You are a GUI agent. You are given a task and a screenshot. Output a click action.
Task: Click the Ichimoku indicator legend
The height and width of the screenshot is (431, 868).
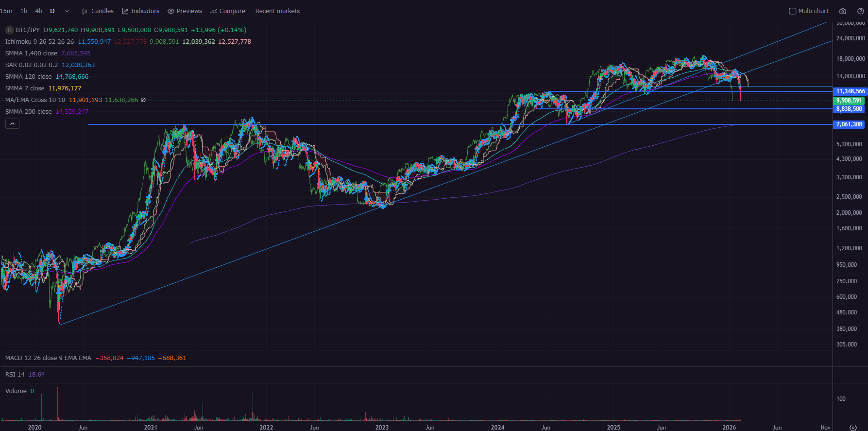(x=39, y=42)
